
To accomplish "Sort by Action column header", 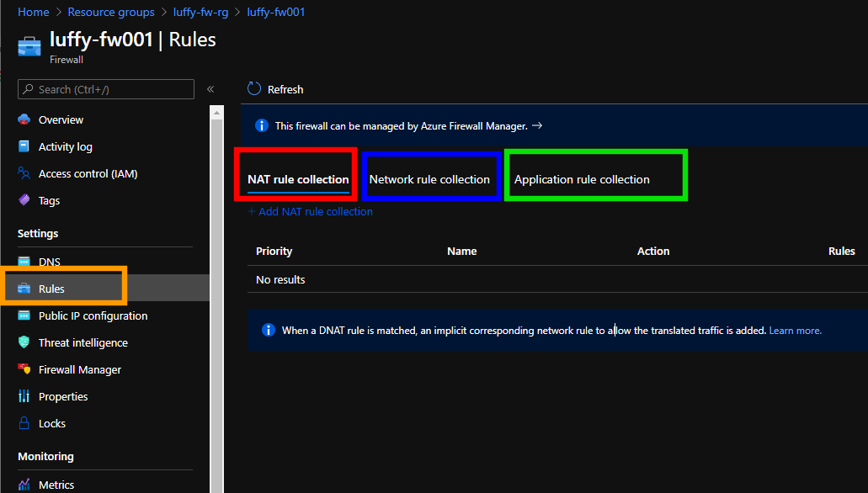I will pos(653,252).
